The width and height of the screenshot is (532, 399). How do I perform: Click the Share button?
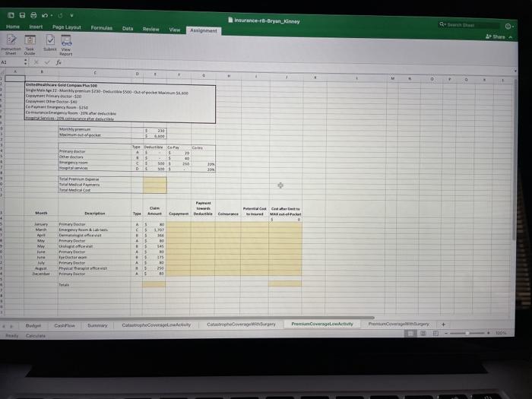pos(496,36)
